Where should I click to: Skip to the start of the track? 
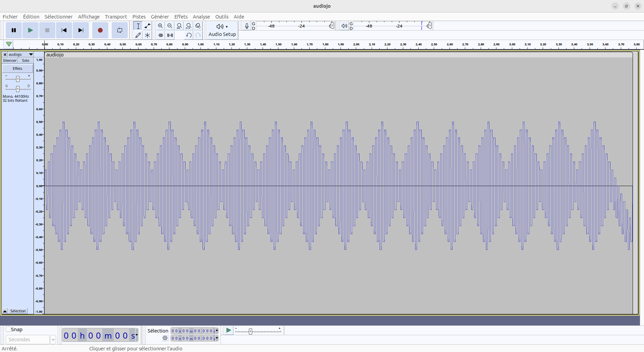[x=64, y=30]
